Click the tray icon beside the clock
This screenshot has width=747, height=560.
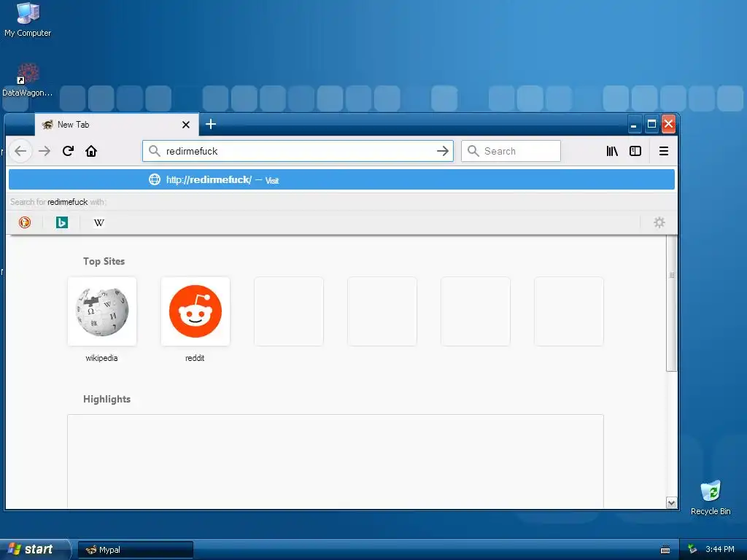693,550
